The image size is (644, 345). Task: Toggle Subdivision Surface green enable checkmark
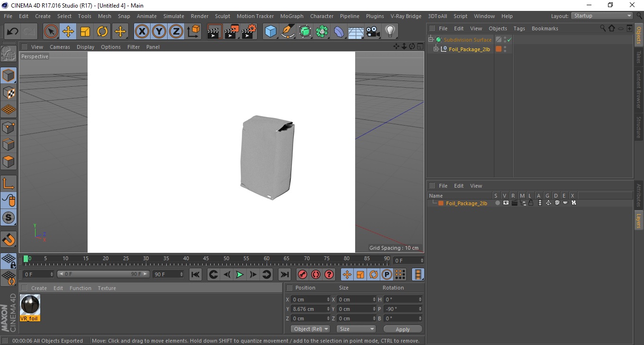509,40
